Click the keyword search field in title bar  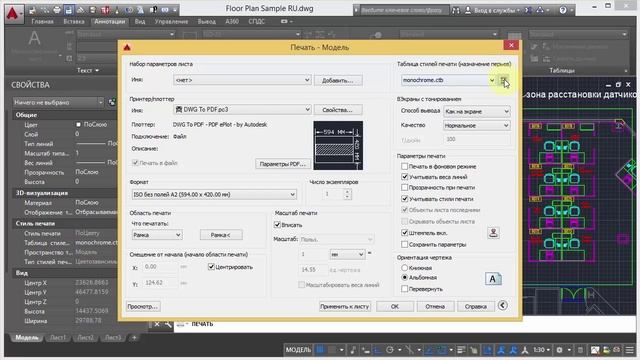pos(404,10)
